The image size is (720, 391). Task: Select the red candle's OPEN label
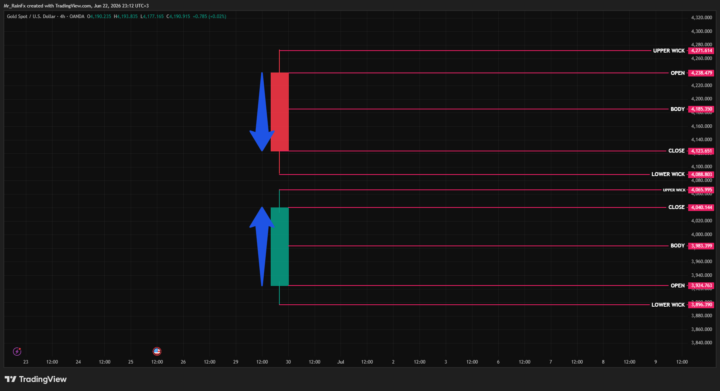click(x=678, y=73)
